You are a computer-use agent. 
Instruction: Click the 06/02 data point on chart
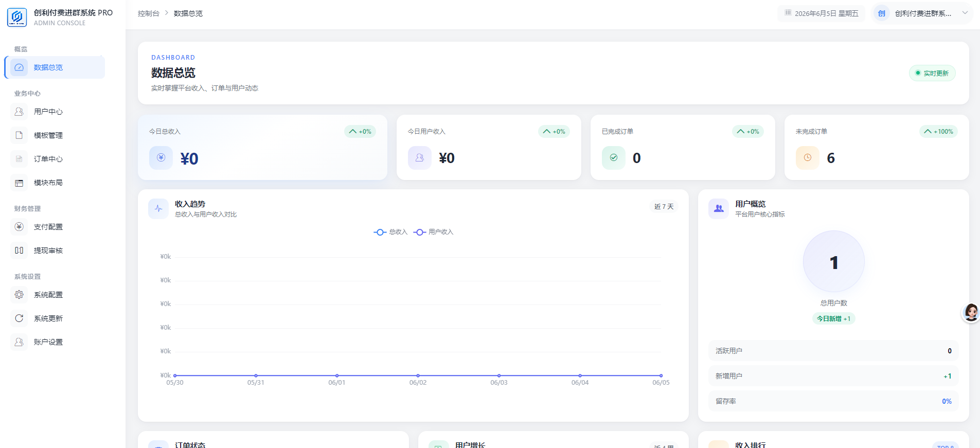[418, 375]
